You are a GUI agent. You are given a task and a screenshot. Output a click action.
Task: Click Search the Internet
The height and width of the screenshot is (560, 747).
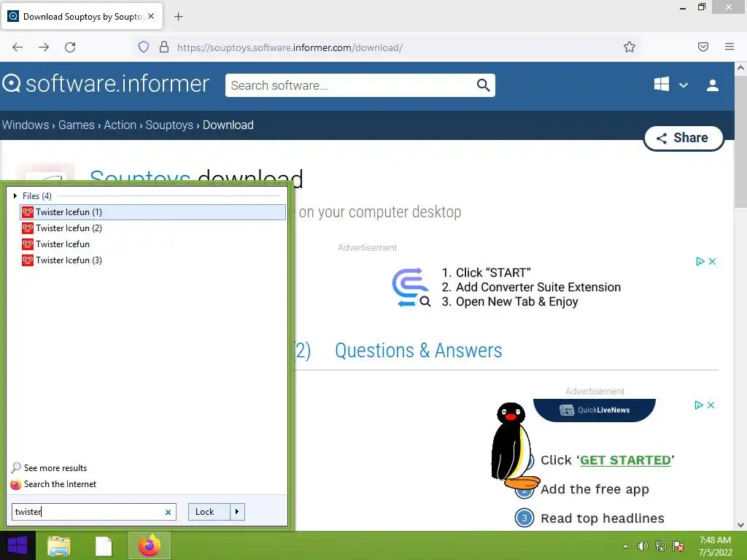click(x=53, y=484)
